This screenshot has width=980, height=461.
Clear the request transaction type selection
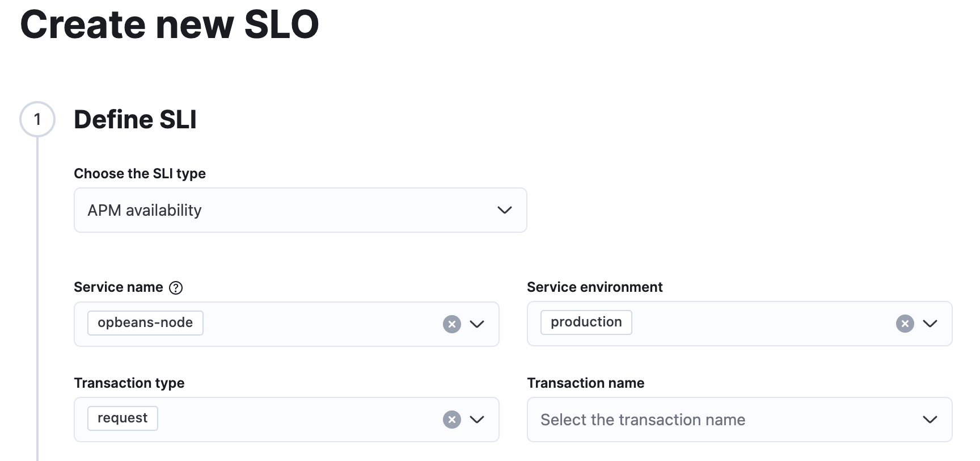451,419
